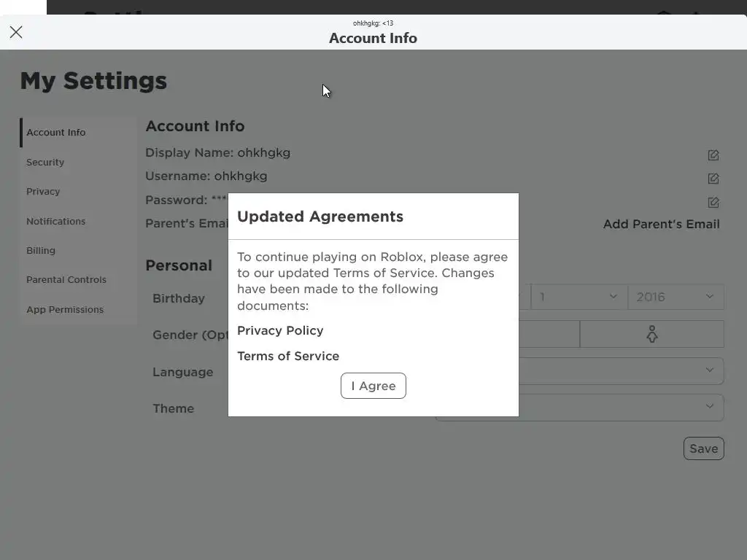Click the Display Name: ohkhgkg text
Viewport: 747px width, 560px height.
pyautogui.click(x=217, y=153)
